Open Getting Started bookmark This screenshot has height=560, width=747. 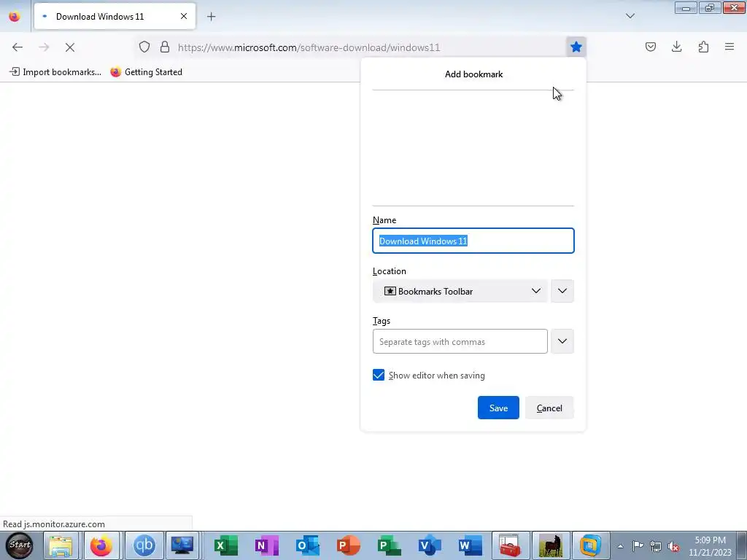tap(146, 72)
